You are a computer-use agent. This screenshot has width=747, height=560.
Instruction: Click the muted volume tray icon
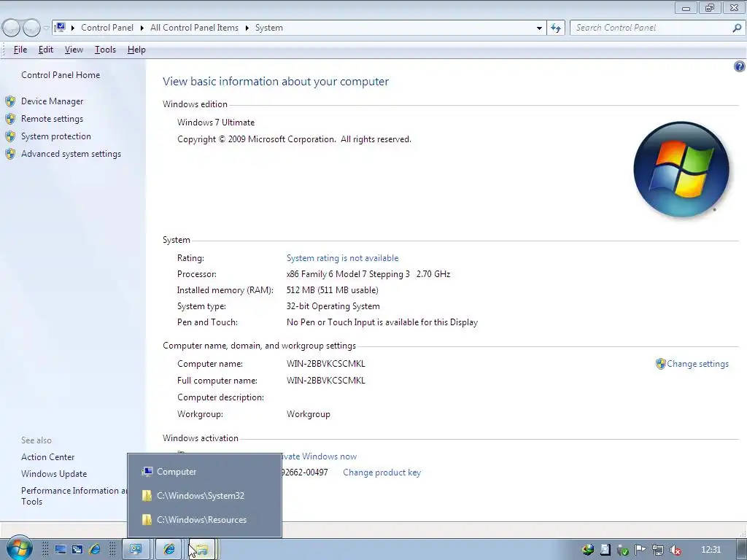point(675,550)
